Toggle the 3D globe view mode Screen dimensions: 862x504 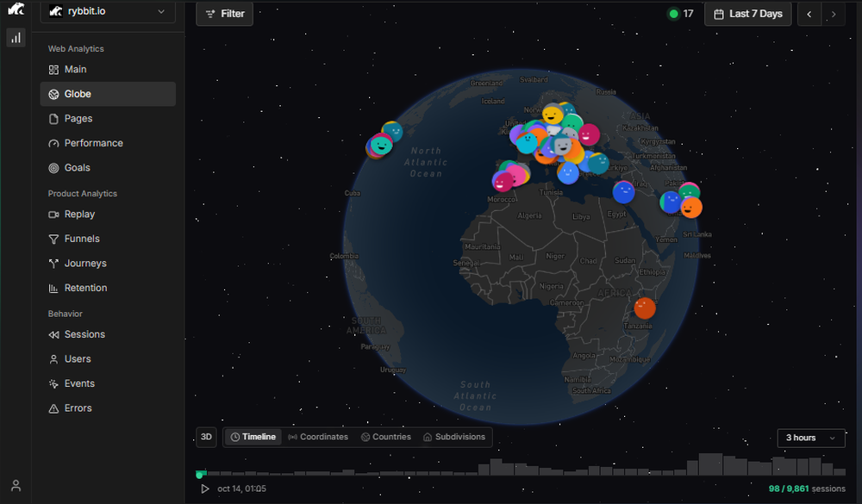(x=206, y=437)
